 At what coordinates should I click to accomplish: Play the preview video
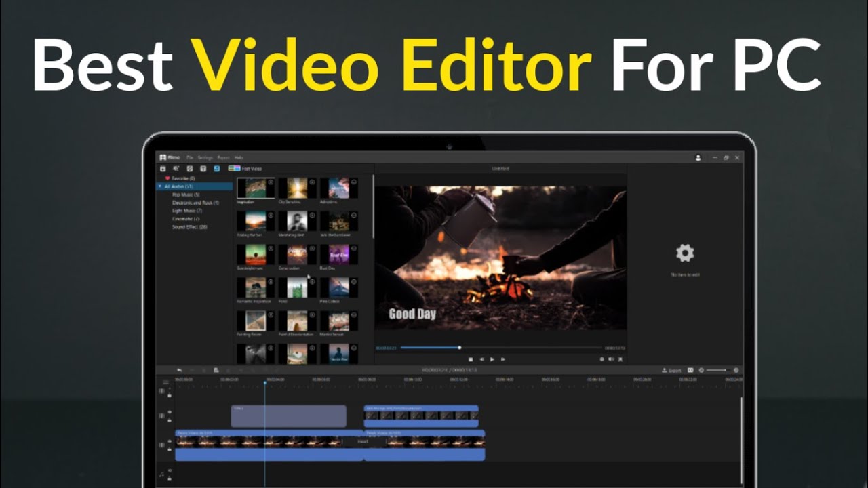(492, 359)
